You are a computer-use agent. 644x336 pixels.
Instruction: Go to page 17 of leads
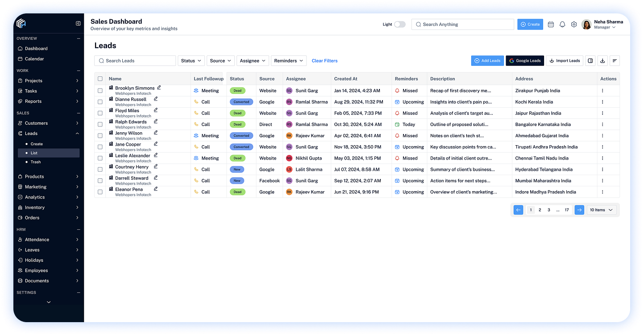567,210
